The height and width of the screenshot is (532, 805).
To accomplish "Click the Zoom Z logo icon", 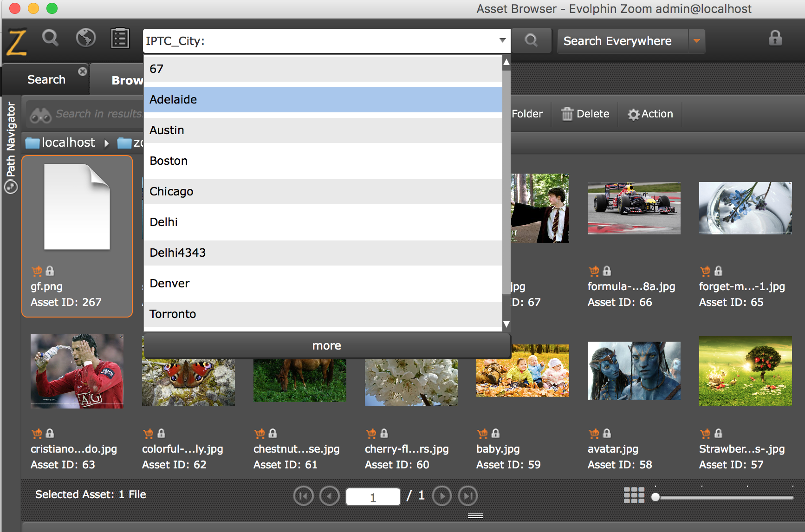I will pyautogui.click(x=16, y=41).
